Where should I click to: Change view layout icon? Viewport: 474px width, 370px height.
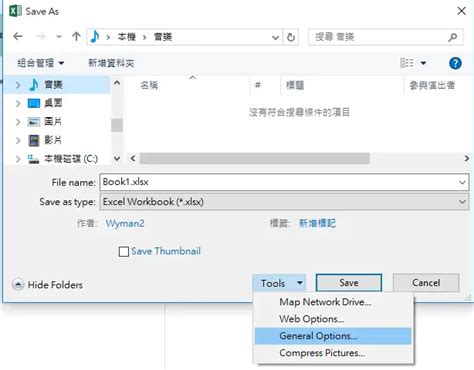(407, 63)
